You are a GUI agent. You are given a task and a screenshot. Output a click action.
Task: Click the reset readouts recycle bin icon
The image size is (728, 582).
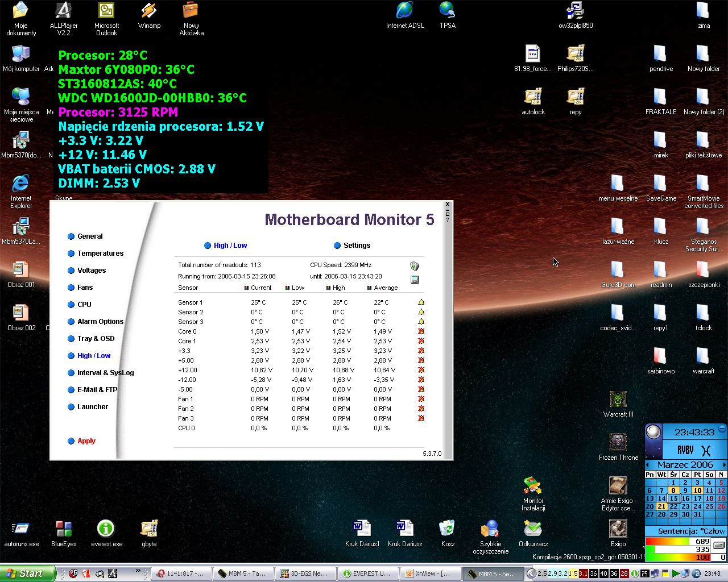click(x=414, y=266)
